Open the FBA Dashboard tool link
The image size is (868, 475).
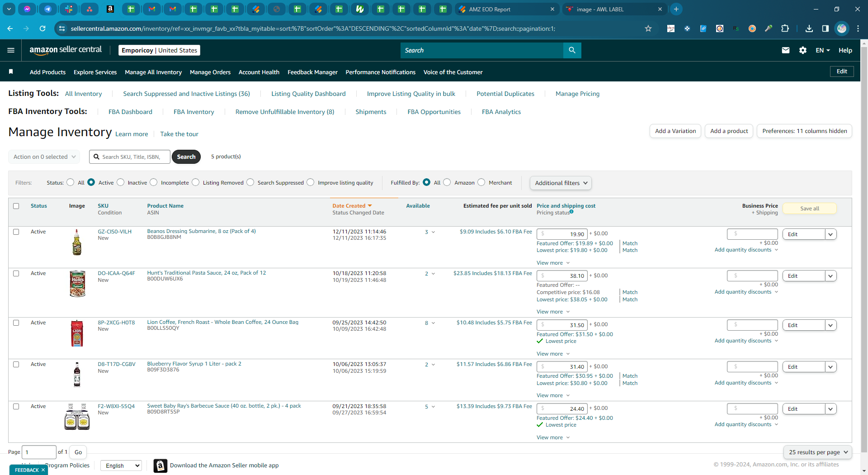pos(130,112)
